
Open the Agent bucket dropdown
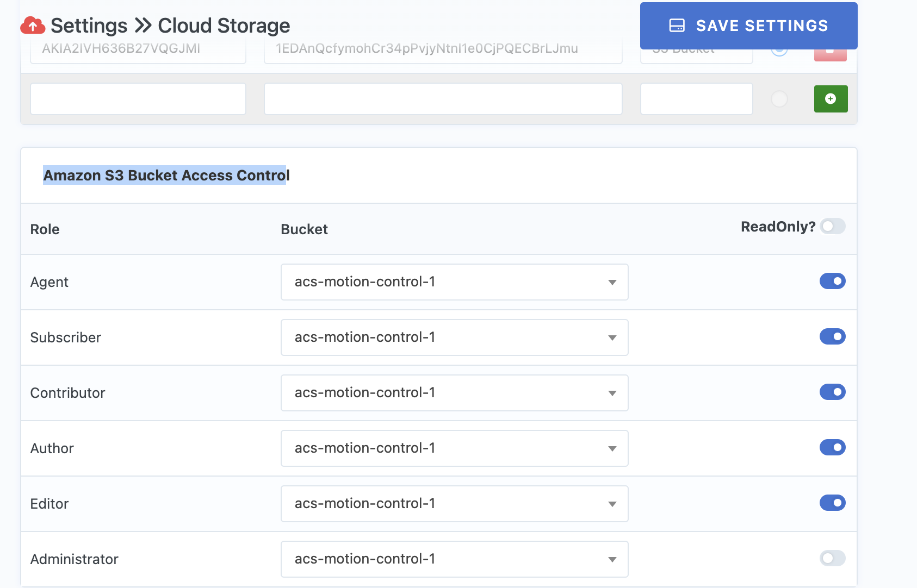click(x=455, y=282)
